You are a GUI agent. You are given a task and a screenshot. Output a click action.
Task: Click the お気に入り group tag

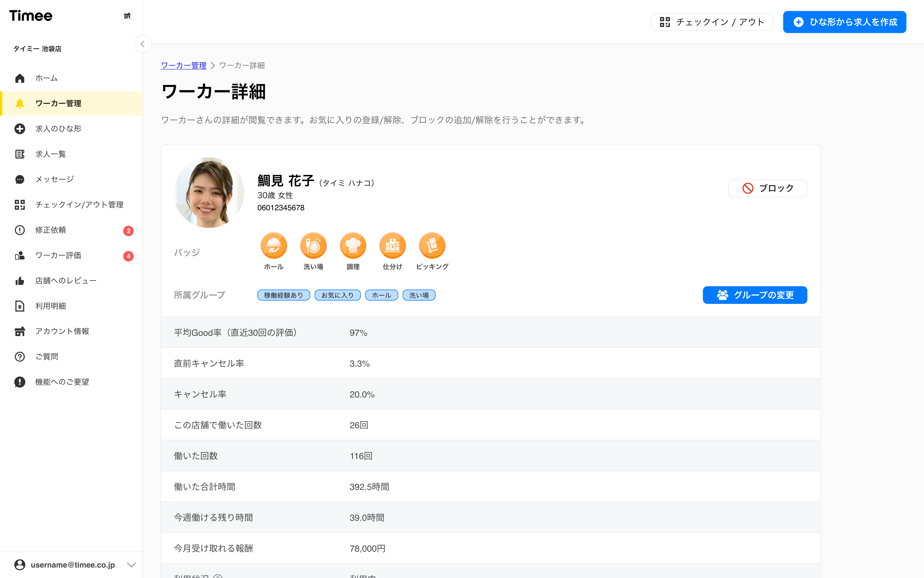point(338,295)
